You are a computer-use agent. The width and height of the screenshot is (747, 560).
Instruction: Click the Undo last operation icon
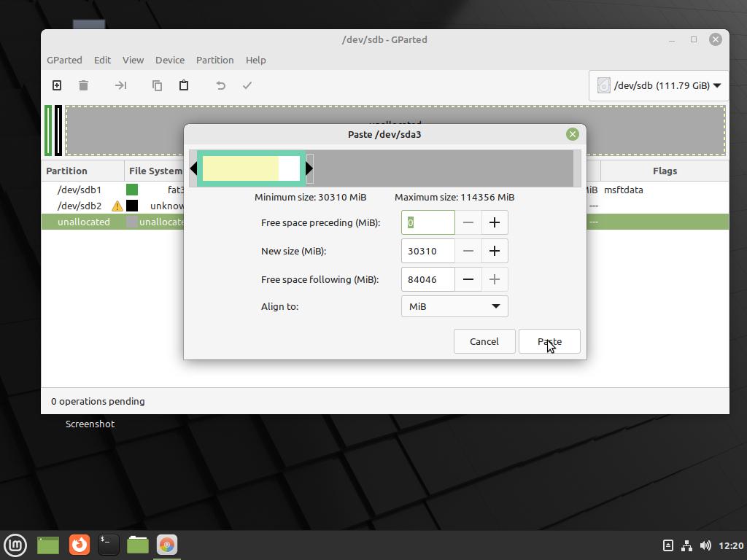coord(220,85)
